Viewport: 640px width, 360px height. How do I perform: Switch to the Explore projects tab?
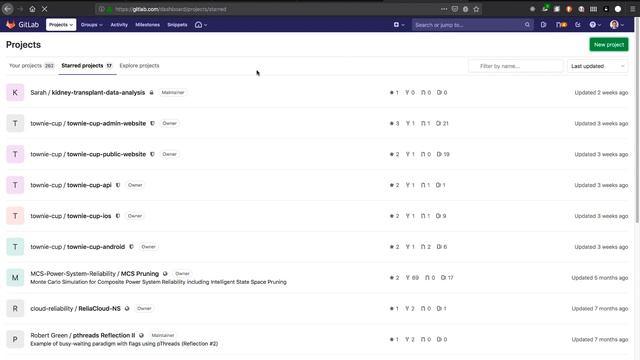[139, 66]
